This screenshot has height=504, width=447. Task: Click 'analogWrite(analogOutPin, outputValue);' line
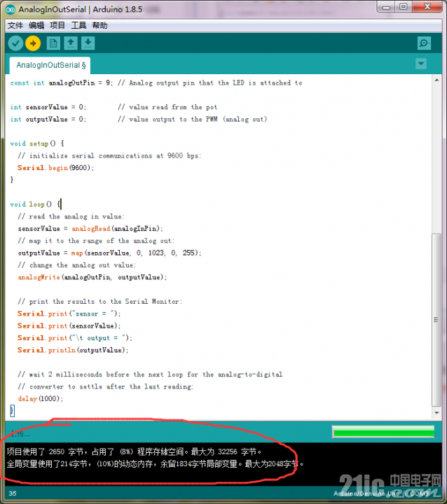92,277
